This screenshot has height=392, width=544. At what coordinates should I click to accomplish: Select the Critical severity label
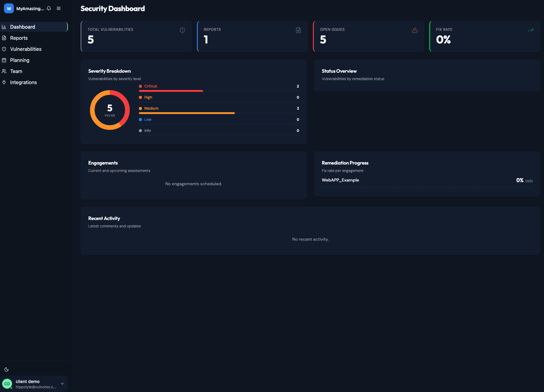pyautogui.click(x=151, y=86)
